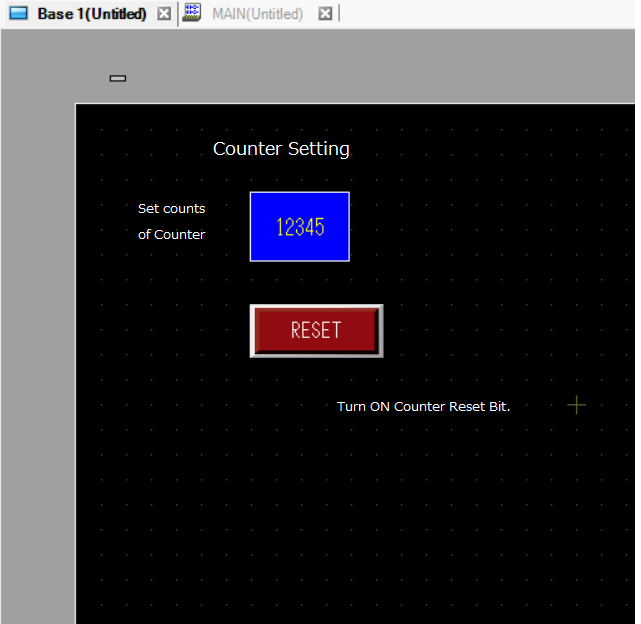Open the MAIN(Untitled) tab
The image size is (641, 624).
(258, 14)
